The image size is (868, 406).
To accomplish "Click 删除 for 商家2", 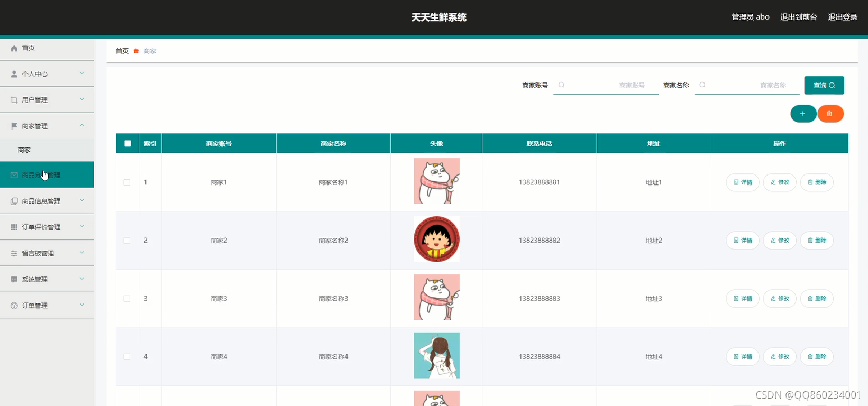I will 817,241.
